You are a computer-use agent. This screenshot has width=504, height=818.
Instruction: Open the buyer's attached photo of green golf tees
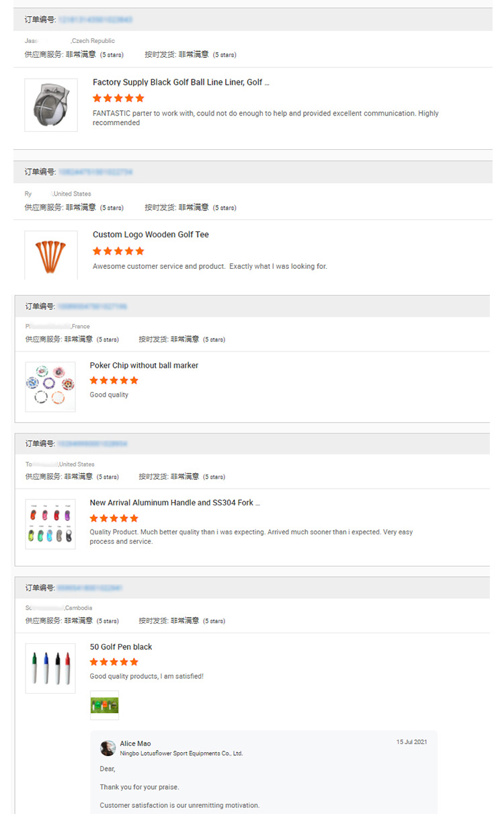click(x=103, y=706)
